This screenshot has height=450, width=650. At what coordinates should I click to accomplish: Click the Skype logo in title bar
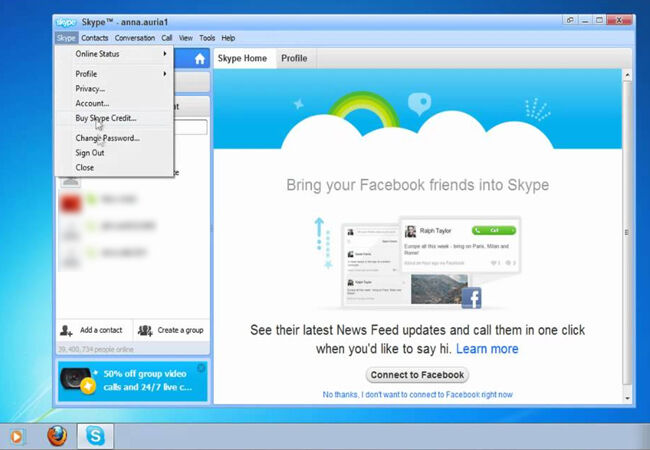66,22
